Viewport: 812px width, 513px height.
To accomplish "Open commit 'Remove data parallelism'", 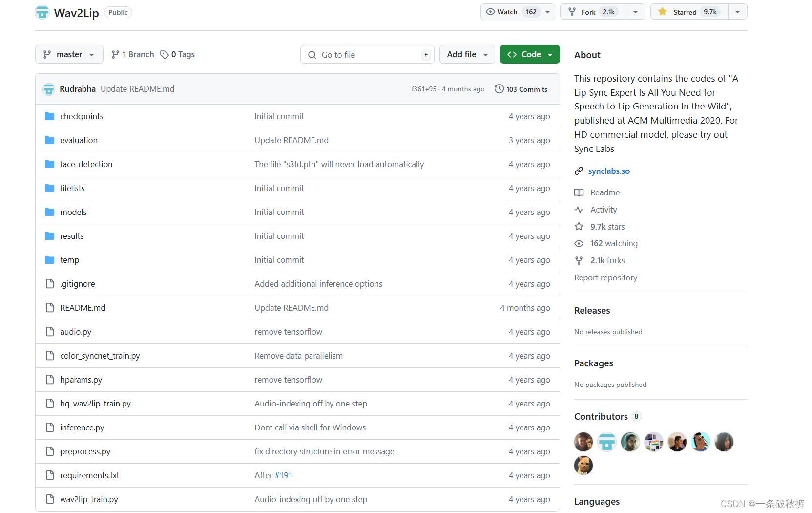I will [x=298, y=356].
